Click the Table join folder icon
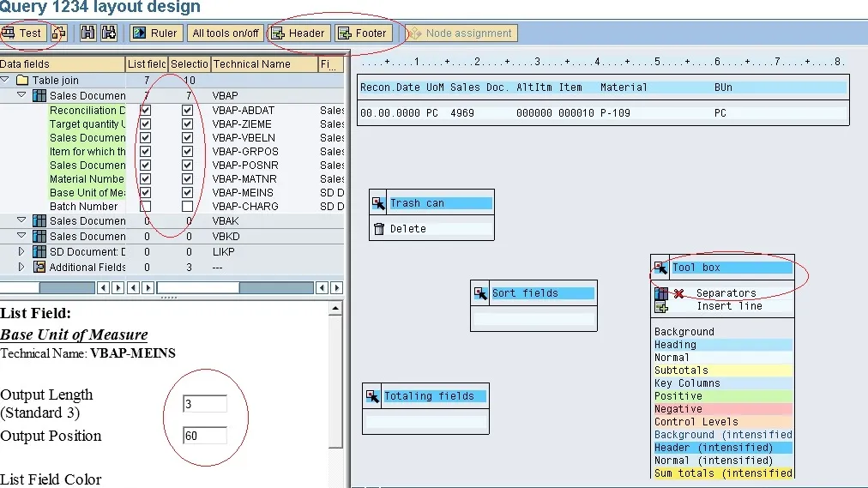868x488 pixels. 22,81
